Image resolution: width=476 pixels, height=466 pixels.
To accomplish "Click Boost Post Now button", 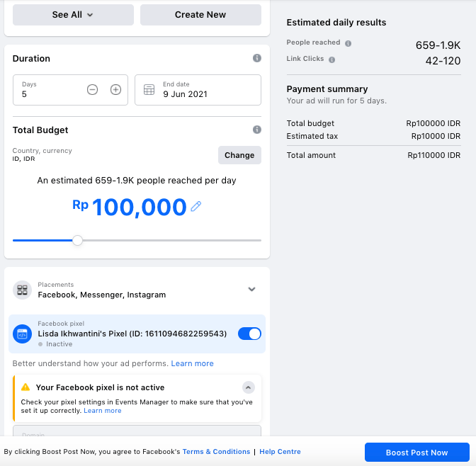I will point(417,452).
